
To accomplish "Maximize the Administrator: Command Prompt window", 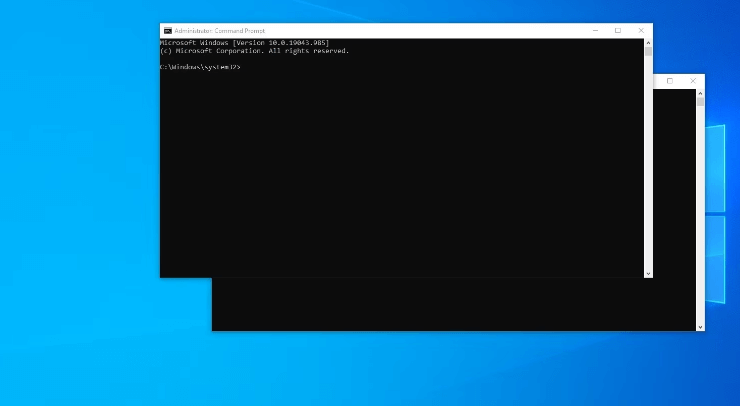I will click(618, 31).
